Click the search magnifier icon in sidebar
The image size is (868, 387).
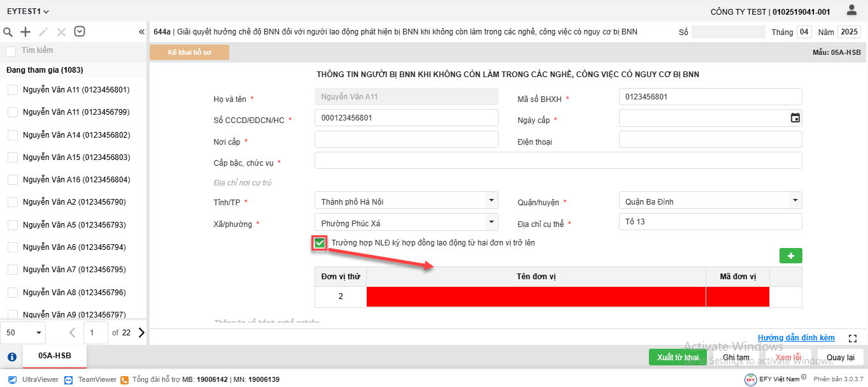8,32
